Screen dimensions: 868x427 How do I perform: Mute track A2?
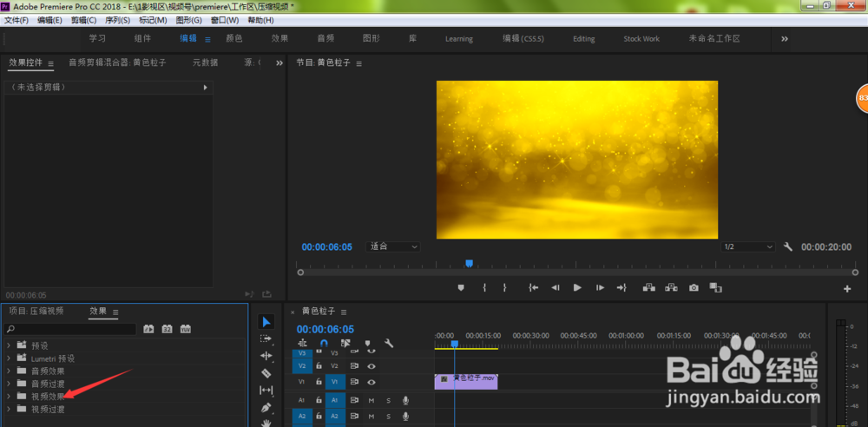[372, 416]
